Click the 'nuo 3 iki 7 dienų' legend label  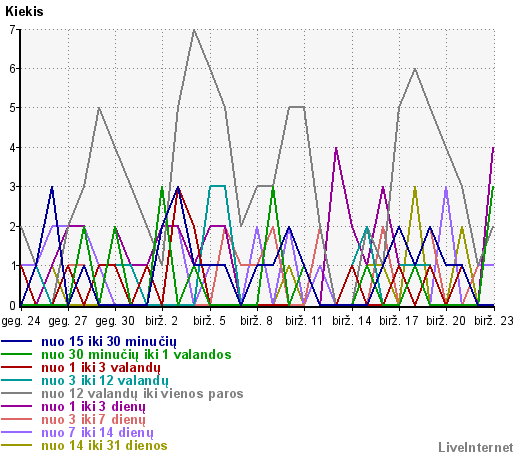coord(93,419)
